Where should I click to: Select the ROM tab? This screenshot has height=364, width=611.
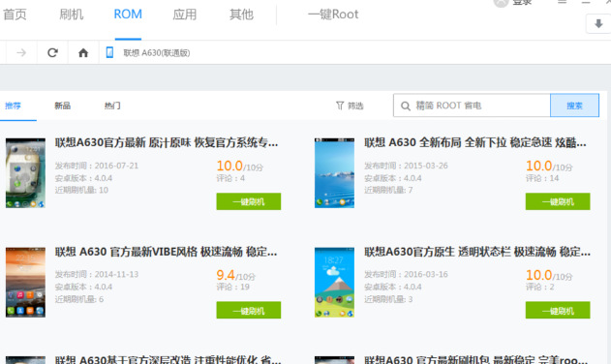pyautogui.click(x=128, y=15)
